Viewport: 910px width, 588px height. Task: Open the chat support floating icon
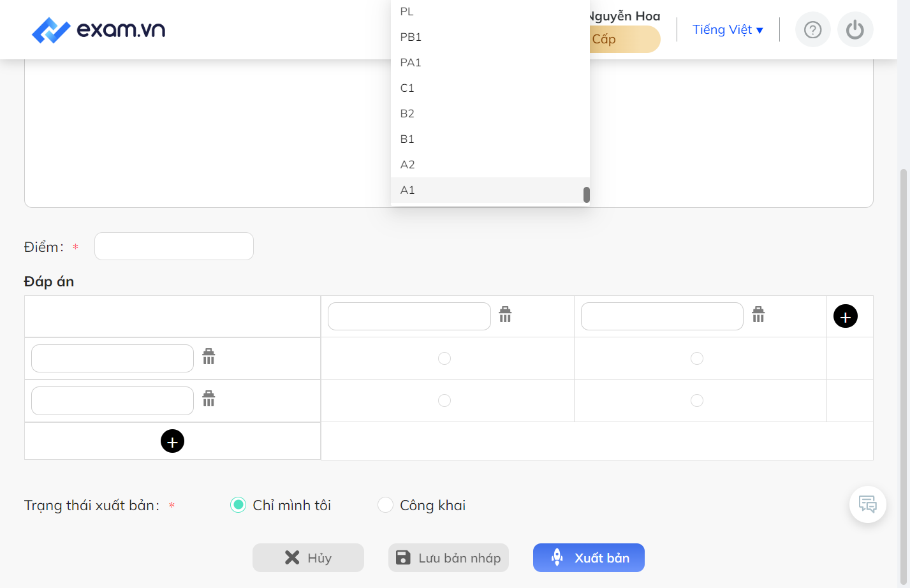tap(868, 504)
